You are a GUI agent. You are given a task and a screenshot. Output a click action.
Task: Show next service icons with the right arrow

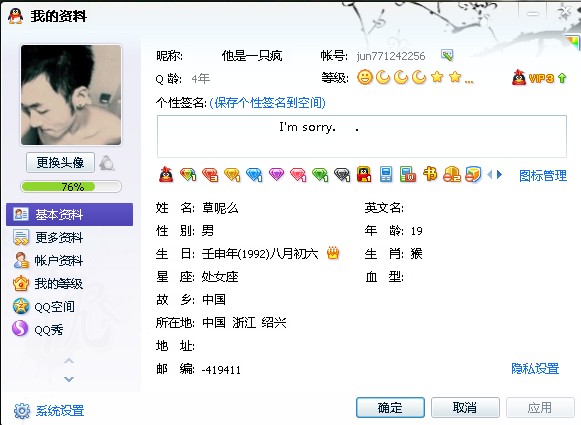499,174
